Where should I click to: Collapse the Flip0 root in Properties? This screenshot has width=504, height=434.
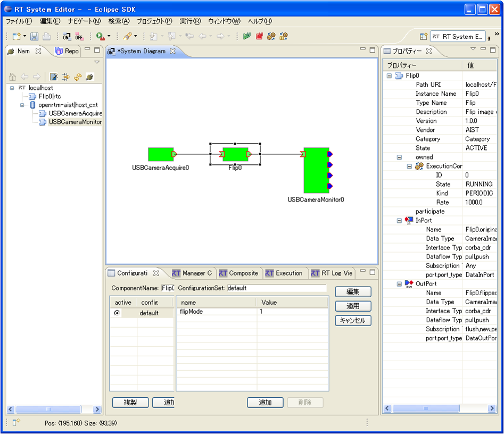pyautogui.click(x=389, y=76)
